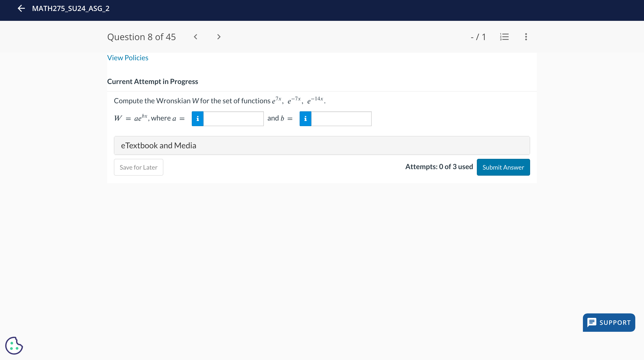Select the Attempts: 0 of 3 used text
Viewport: 644px width, 360px height.
point(439,166)
